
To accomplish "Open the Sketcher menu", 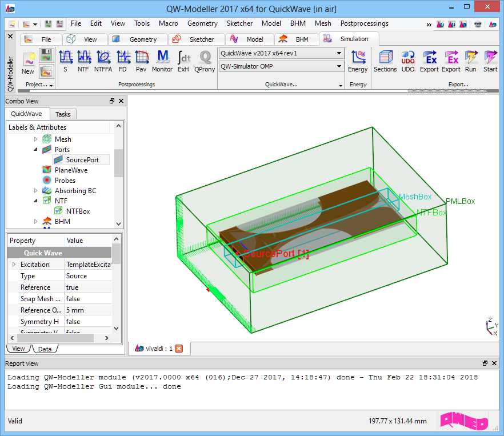I will pyautogui.click(x=239, y=23).
